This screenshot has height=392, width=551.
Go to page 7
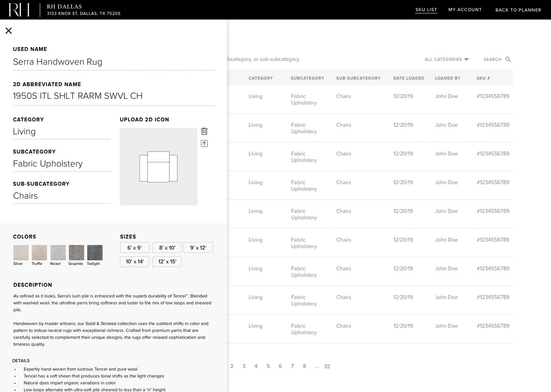(x=292, y=366)
